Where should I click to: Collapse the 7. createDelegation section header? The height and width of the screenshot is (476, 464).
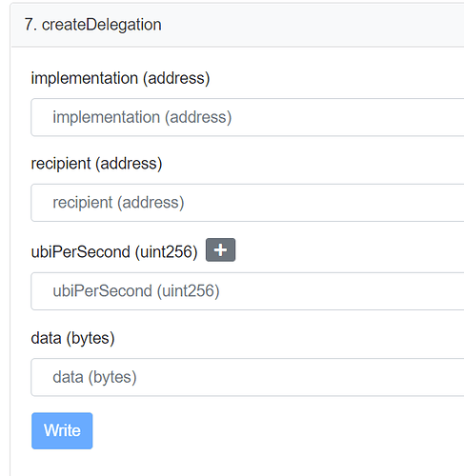point(237,25)
